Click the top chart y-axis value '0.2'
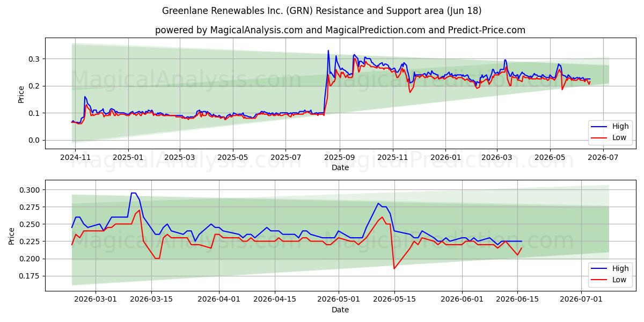The height and width of the screenshot is (322, 644). click(x=35, y=86)
